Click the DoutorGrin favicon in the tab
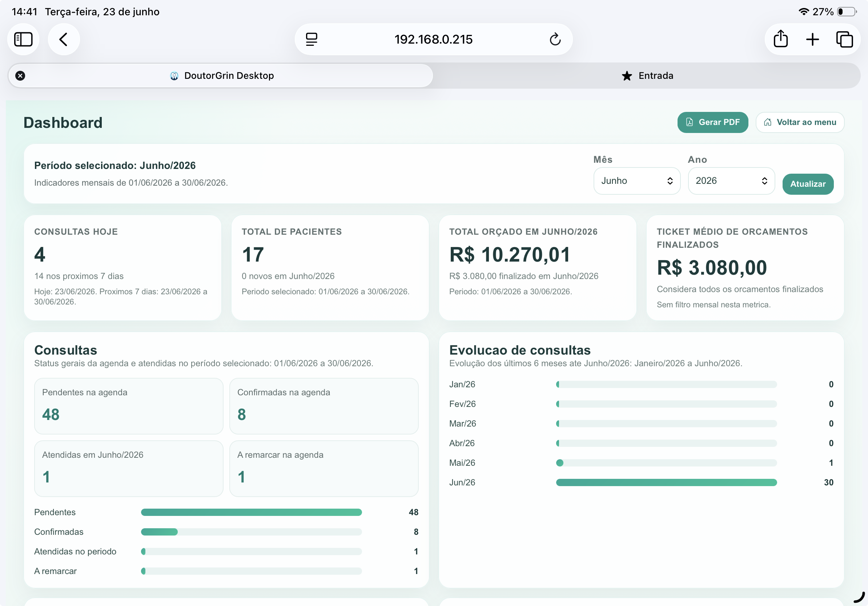Viewport: 868px width, 606px height. (174, 76)
